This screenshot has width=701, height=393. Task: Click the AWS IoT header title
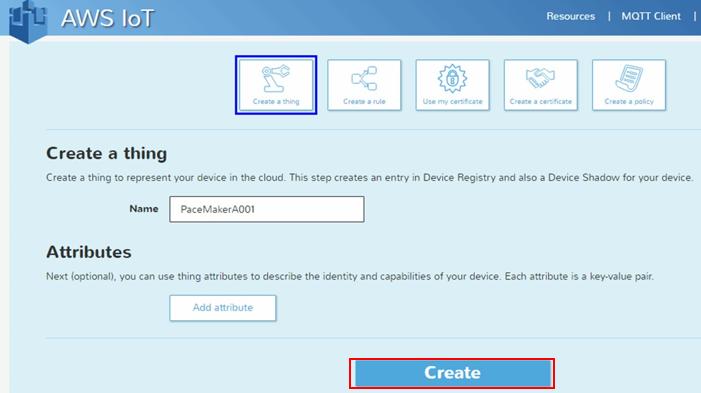[107, 19]
